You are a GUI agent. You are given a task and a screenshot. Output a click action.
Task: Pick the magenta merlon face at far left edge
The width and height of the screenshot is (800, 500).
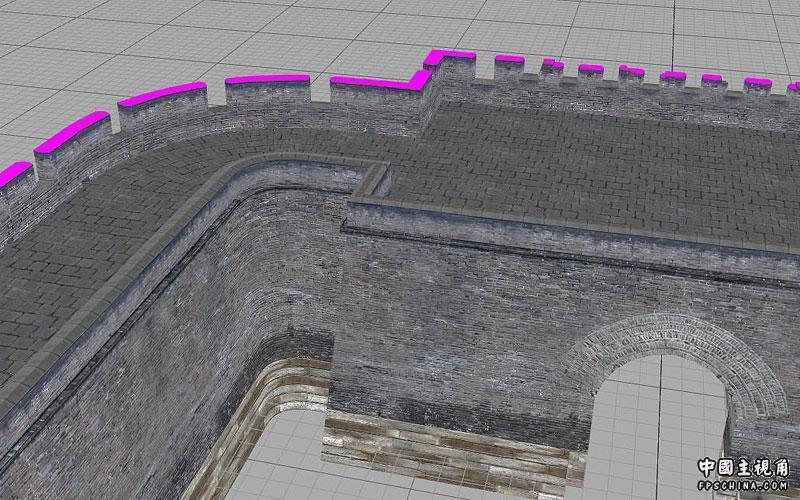[x=12, y=175]
